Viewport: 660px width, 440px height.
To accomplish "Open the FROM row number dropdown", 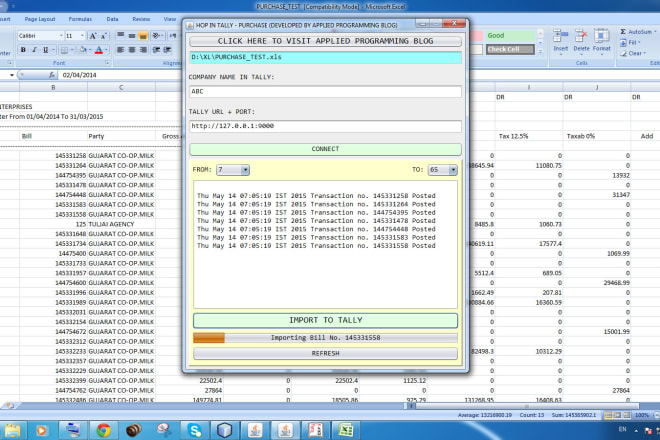I will tap(245, 170).
